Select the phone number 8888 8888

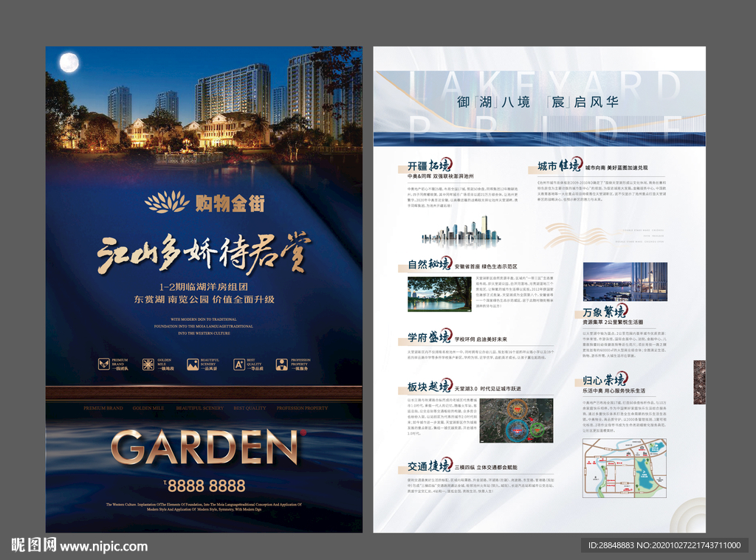206,485
